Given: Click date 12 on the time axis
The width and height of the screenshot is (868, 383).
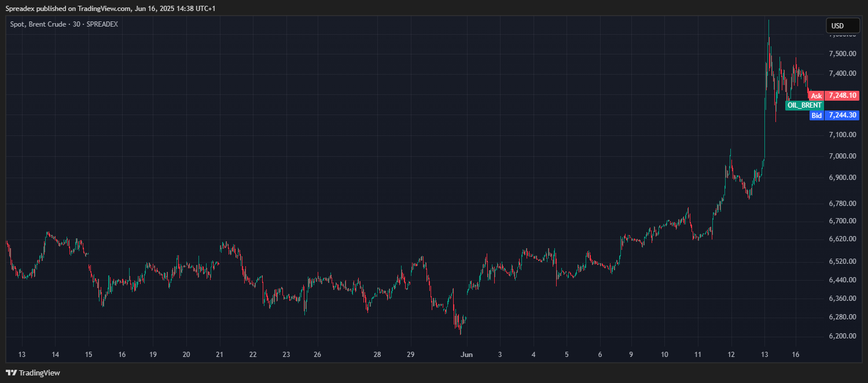Looking at the screenshot, I should (731, 355).
